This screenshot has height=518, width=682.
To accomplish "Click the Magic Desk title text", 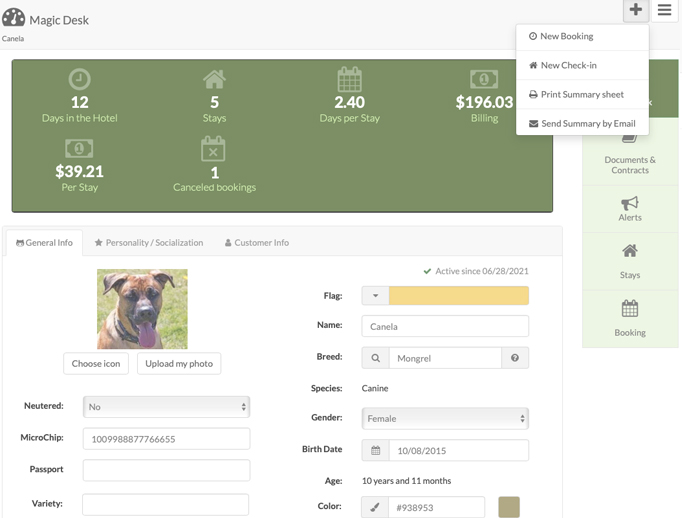I will coord(59,20).
